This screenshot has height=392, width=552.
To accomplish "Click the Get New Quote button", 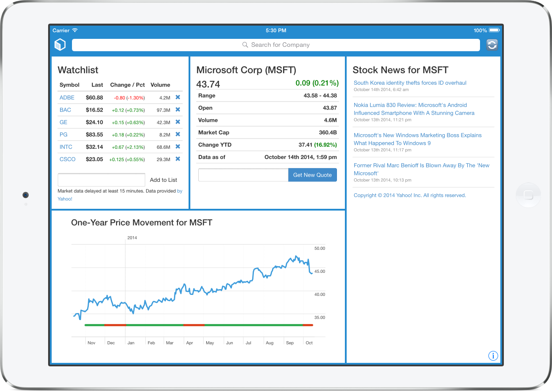I will [313, 175].
